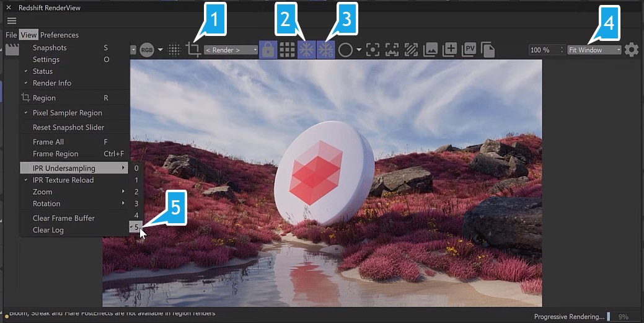The height and width of the screenshot is (323, 644).
Task: Choose Frame All
Action: [x=74, y=142]
